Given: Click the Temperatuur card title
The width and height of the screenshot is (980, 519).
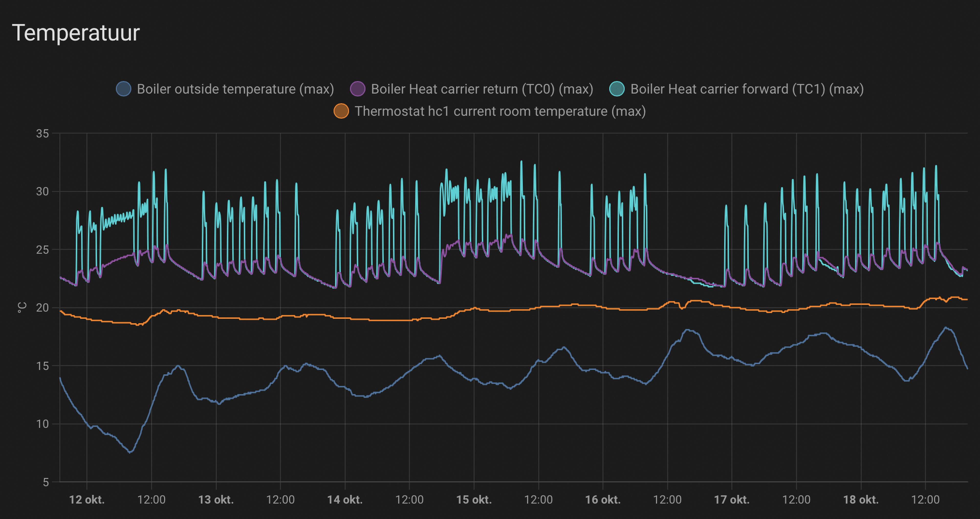Looking at the screenshot, I should (x=76, y=33).
